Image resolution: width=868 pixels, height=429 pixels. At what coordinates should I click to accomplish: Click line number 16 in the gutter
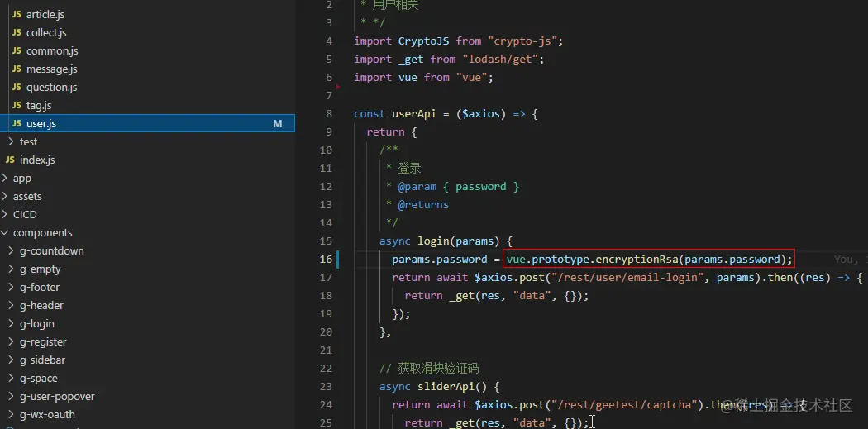(326, 259)
